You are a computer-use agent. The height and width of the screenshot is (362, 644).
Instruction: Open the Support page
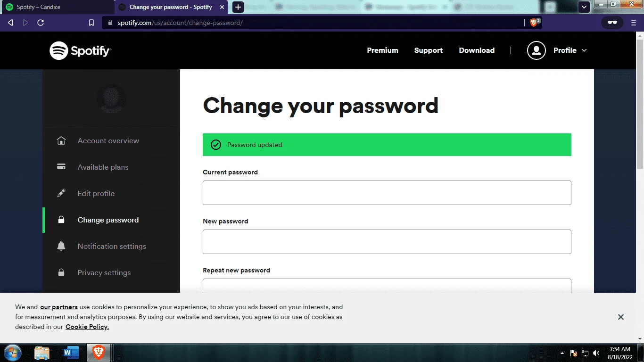click(x=428, y=50)
